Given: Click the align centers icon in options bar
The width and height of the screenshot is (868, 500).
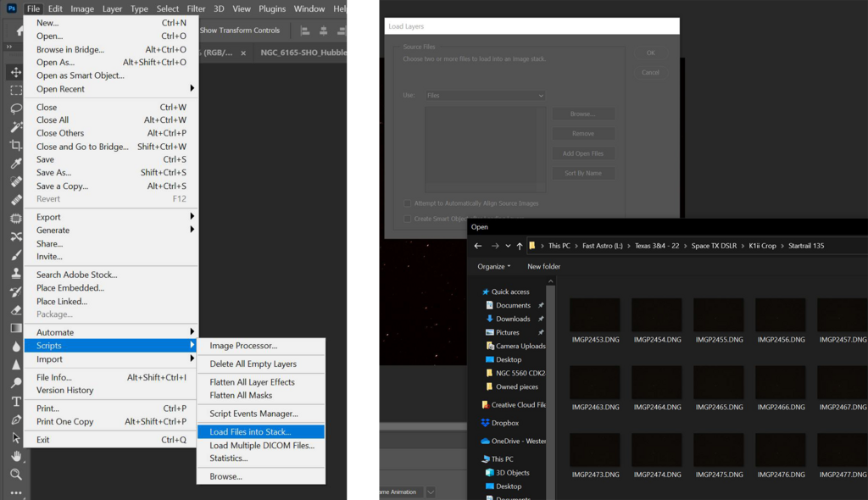Looking at the screenshot, I should (x=323, y=31).
